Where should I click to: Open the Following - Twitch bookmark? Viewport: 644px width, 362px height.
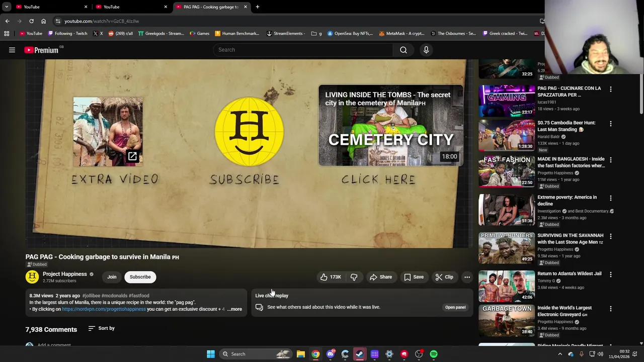[67, 34]
